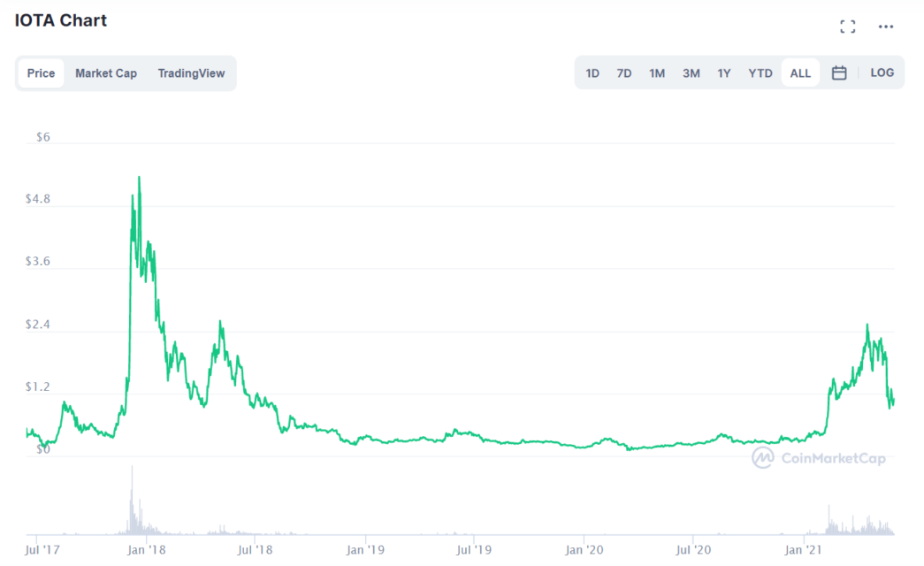Select the 7D time range
The width and height of the screenshot is (924, 566).
coord(624,73)
